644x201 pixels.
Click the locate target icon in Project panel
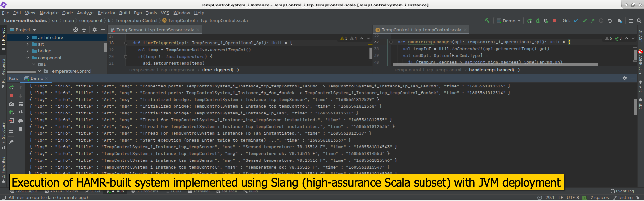76,30
